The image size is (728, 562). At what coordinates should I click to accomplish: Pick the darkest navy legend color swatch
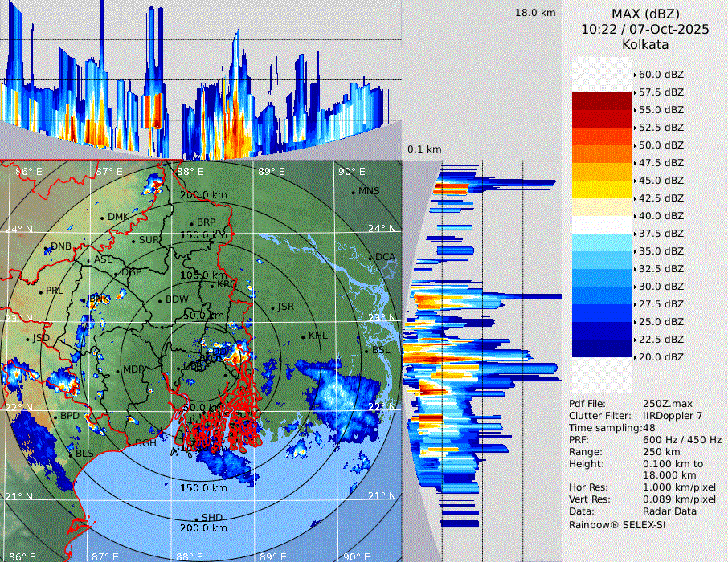click(x=602, y=348)
